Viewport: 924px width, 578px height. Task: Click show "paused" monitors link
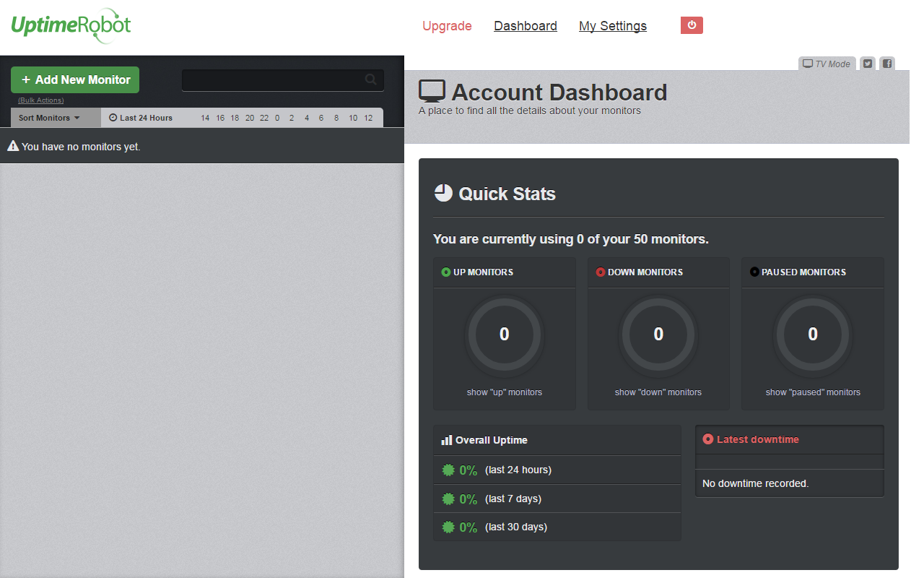813,392
